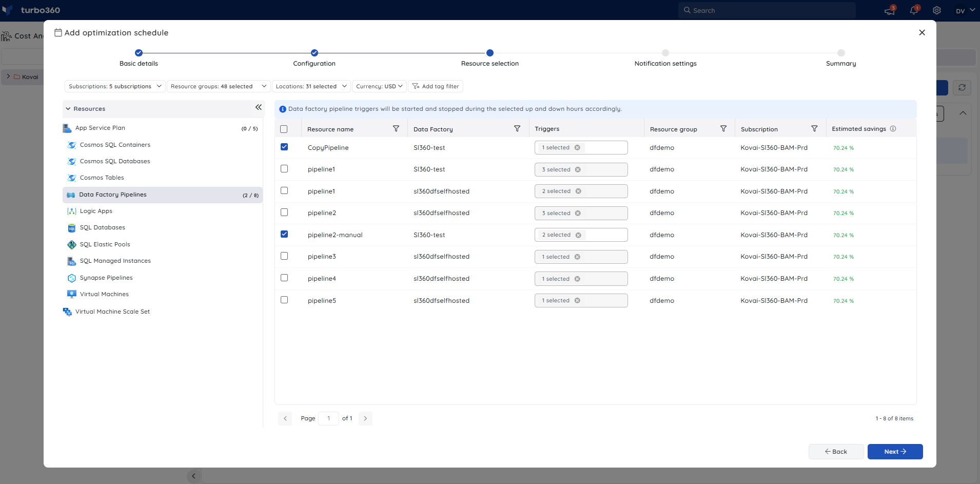Clear triggers selection for pipeline3 row

pos(577,257)
